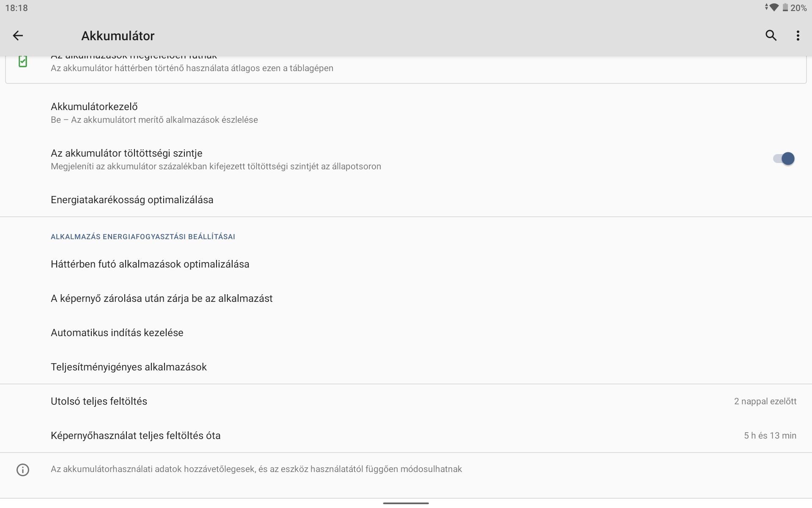This screenshot has width=812, height=508.
Task: Tap Képernyőhasználat teljes feltöltés óta row
Action: point(406,436)
